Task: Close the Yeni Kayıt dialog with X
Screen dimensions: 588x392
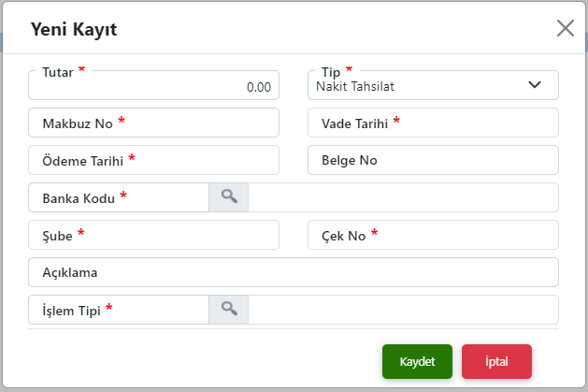Action: (x=566, y=28)
